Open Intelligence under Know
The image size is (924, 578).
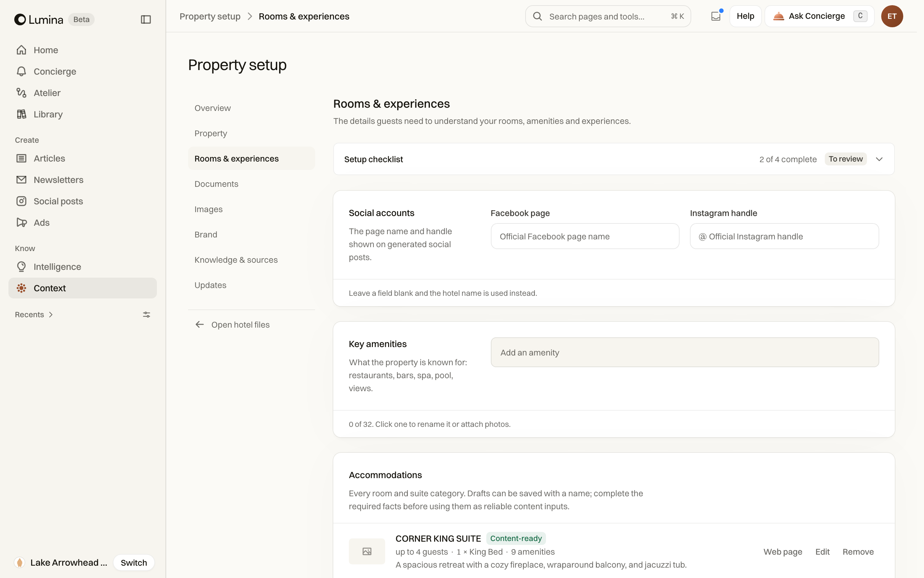click(x=83, y=267)
